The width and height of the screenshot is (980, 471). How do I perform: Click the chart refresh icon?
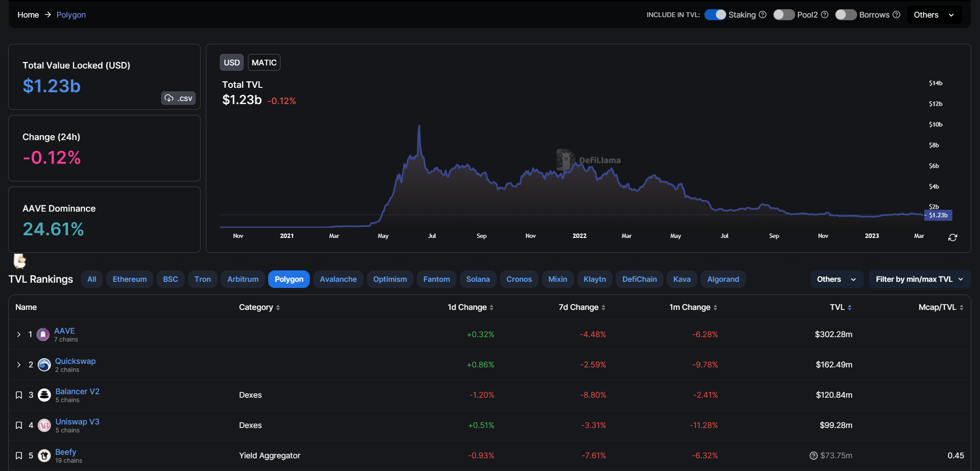pyautogui.click(x=952, y=237)
